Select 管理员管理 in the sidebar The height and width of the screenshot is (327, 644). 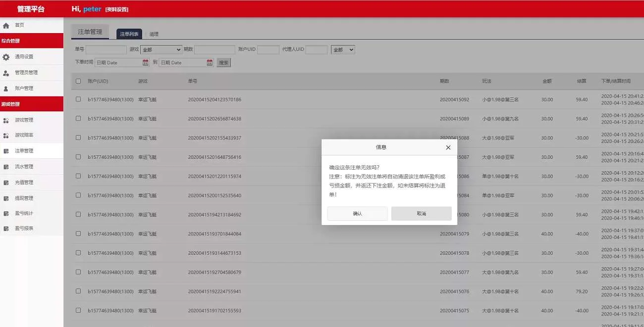(x=7, y=72)
